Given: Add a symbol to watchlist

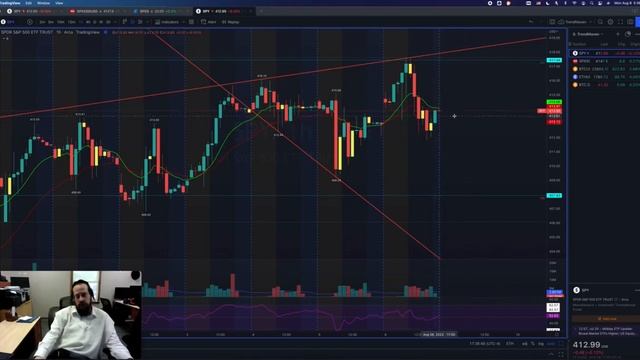Looking at the screenshot, I should click(x=618, y=34).
